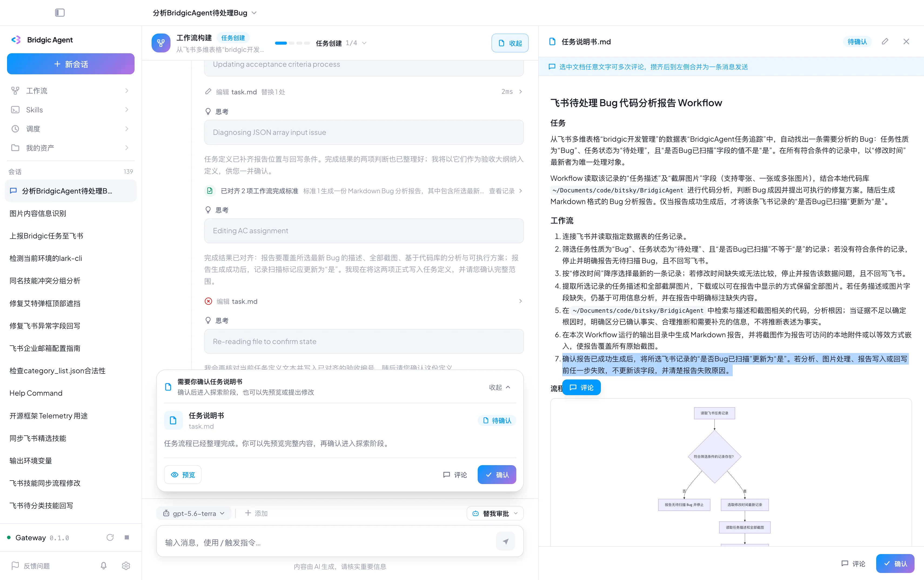
Task: Open thought Diagnosing JSON array input issue
Action: coord(364,132)
